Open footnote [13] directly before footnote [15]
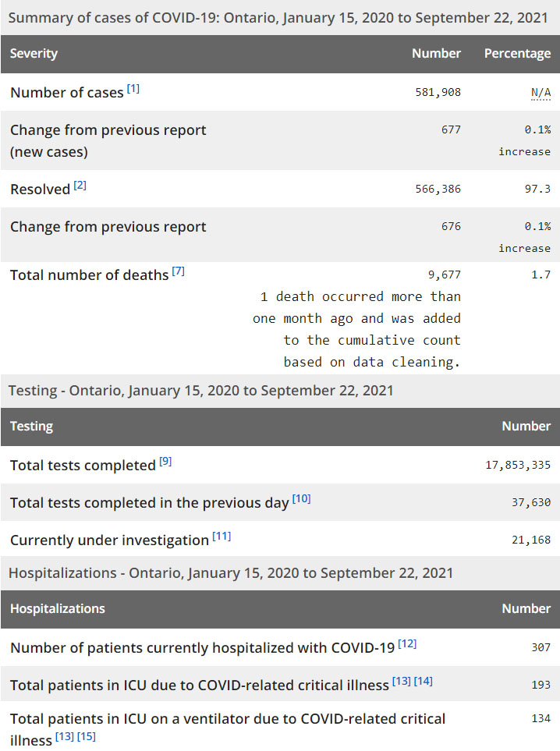Image resolution: width=560 pixels, height=751 pixels. tap(65, 736)
